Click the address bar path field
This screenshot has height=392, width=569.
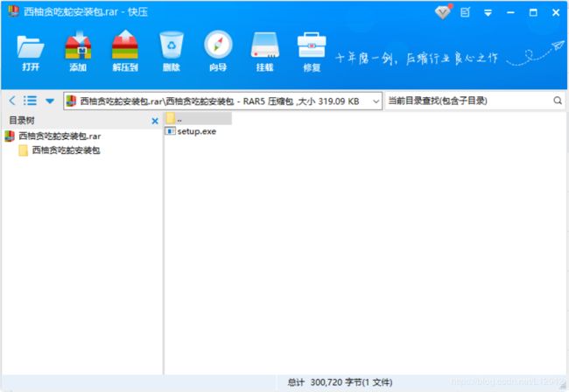222,101
